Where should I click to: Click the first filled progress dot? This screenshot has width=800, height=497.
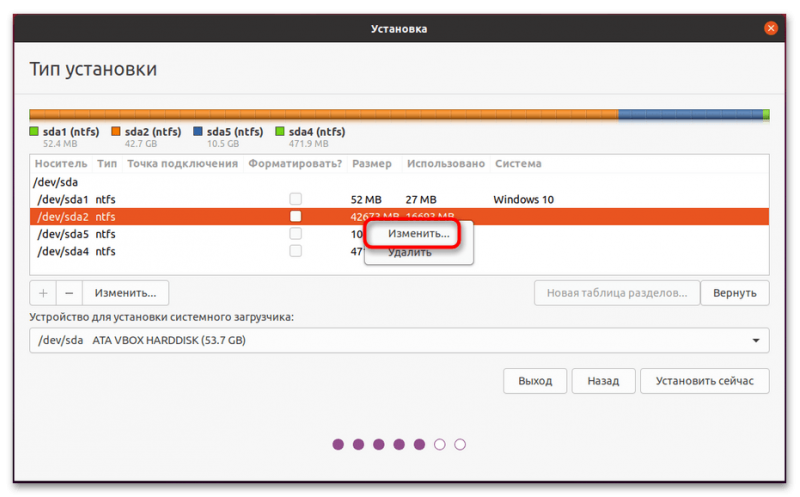pos(338,444)
